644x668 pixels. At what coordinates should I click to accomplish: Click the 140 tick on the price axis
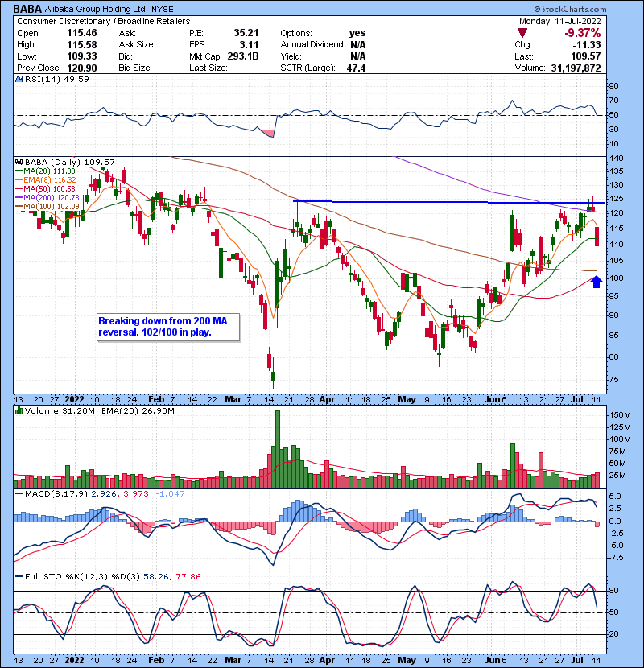point(617,158)
